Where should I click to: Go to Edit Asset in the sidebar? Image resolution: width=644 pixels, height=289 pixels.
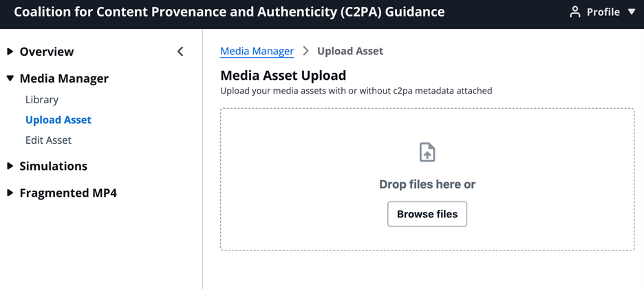click(48, 140)
